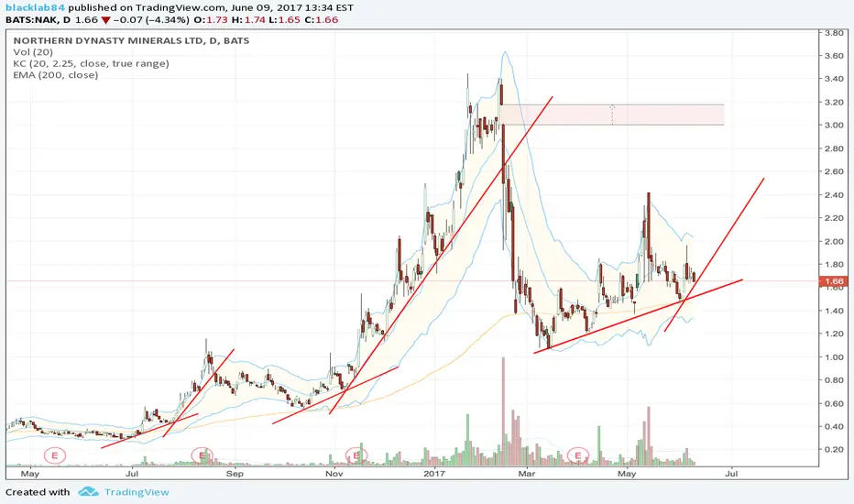Image resolution: width=854 pixels, height=504 pixels.
Task: Click the L:1.65 low value
Action: [284, 20]
